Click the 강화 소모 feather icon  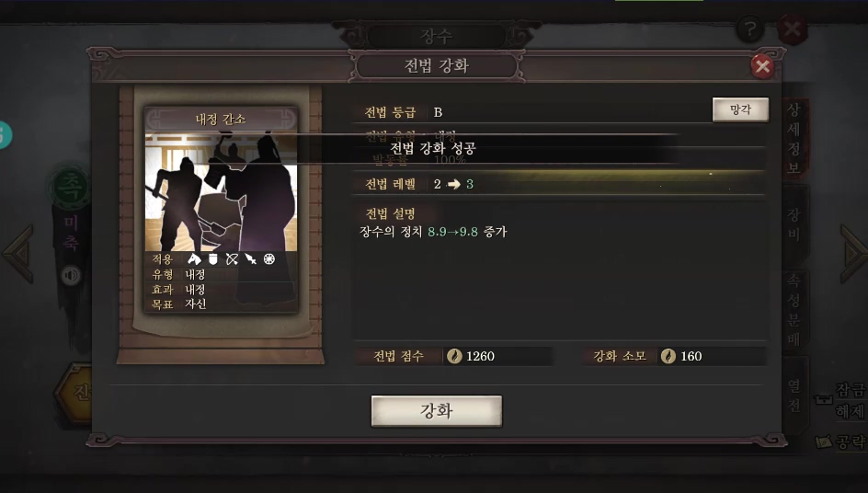pyautogui.click(x=668, y=356)
